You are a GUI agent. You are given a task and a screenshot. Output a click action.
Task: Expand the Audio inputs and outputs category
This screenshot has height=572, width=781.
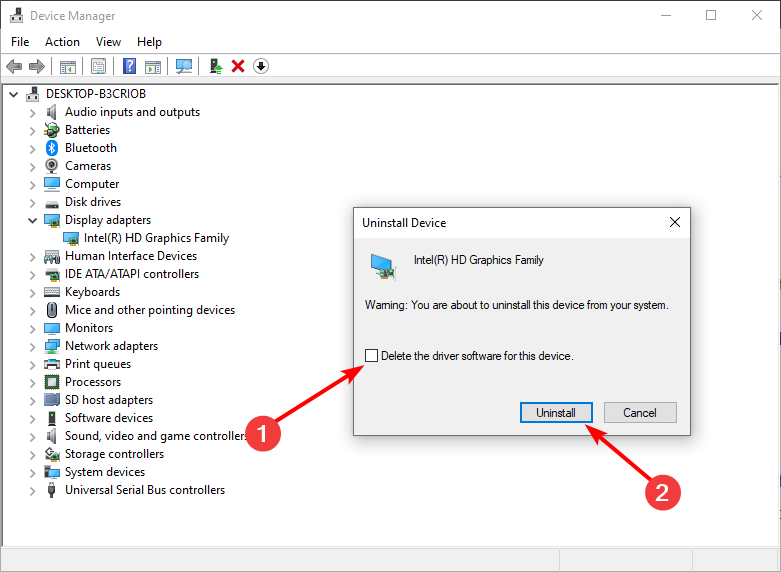[32, 113]
